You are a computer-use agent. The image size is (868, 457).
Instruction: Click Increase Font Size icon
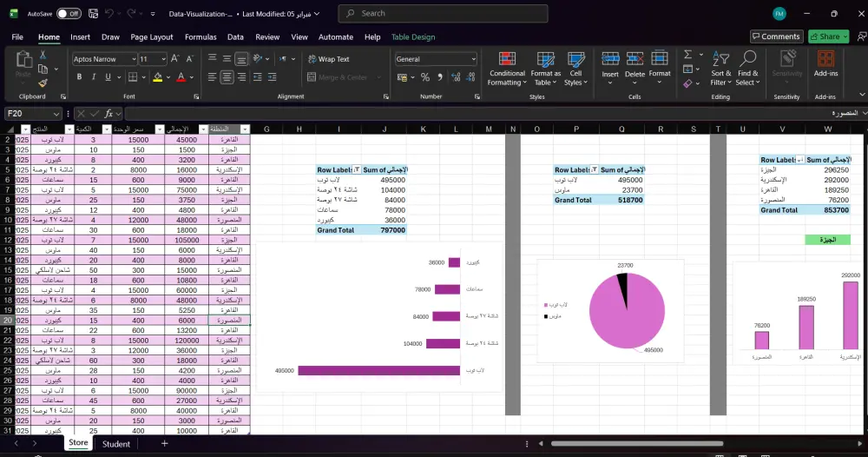tap(175, 59)
